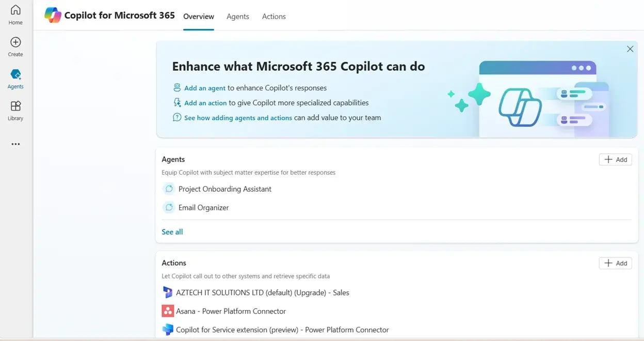Switch to the Agents tab

pyautogui.click(x=237, y=16)
